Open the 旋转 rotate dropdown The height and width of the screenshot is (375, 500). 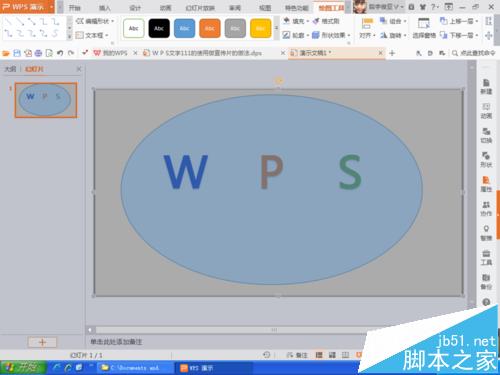(393, 35)
